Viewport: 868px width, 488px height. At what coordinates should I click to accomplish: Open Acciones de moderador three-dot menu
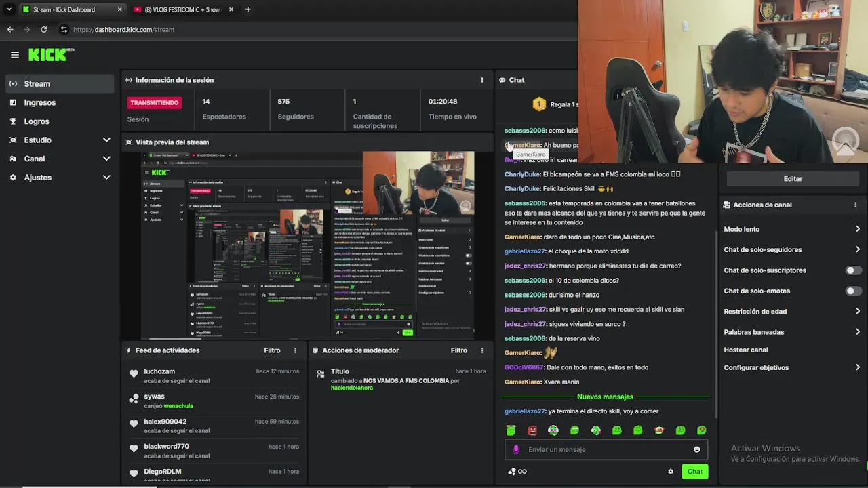pyautogui.click(x=482, y=350)
